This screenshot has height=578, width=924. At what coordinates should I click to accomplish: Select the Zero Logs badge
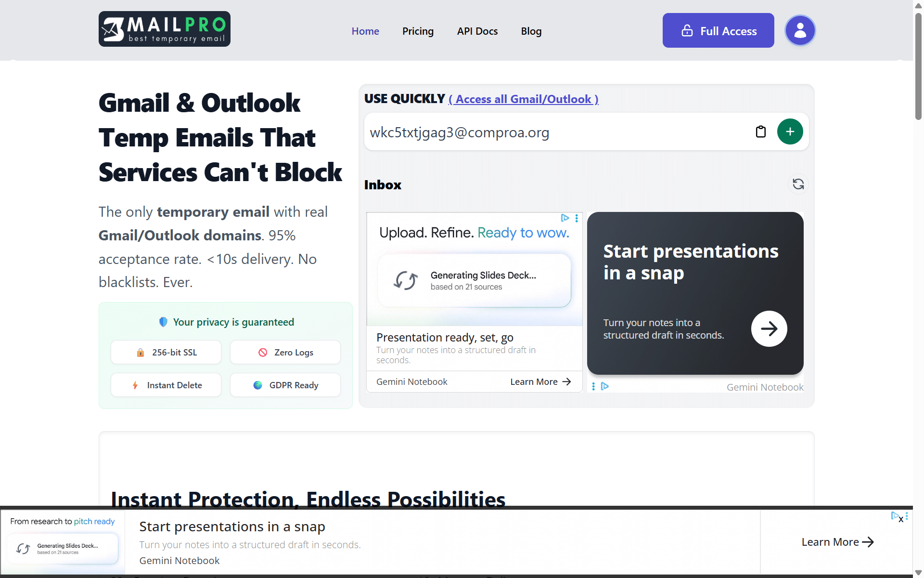(x=285, y=352)
